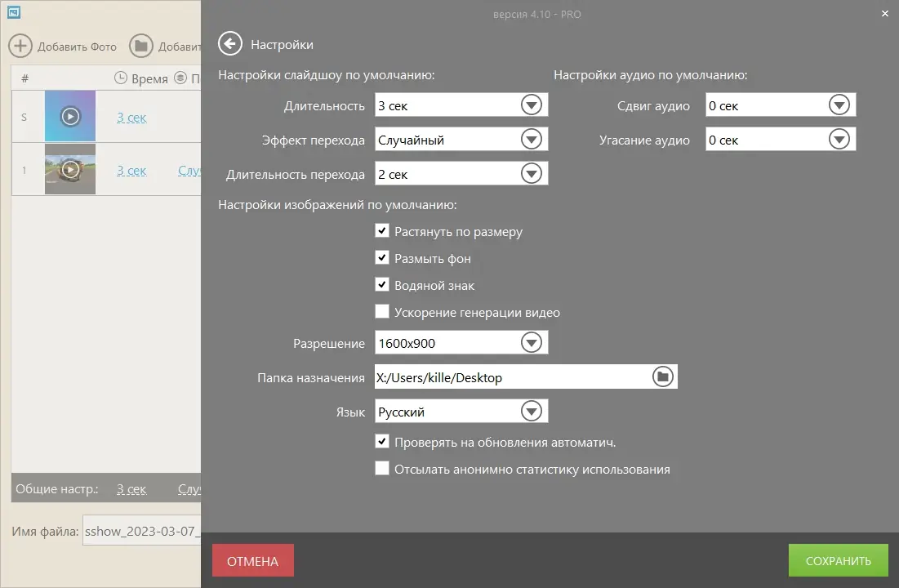Close the settings window with X
This screenshot has width=899, height=588.
(884, 14)
